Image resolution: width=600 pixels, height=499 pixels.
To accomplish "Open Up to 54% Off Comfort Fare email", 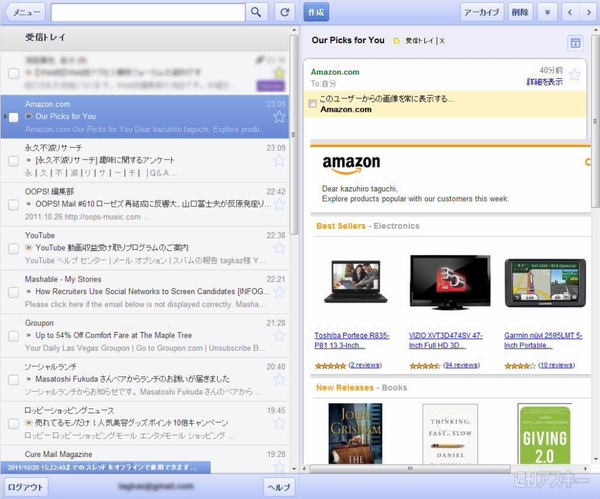I will 145,336.
